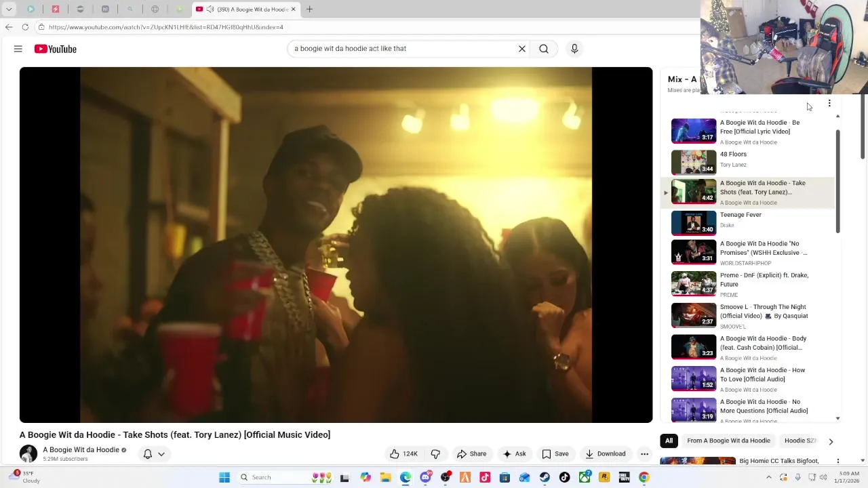868x488 pixels.
Task: Start voice search with microphone
Action: pos(574,49)
